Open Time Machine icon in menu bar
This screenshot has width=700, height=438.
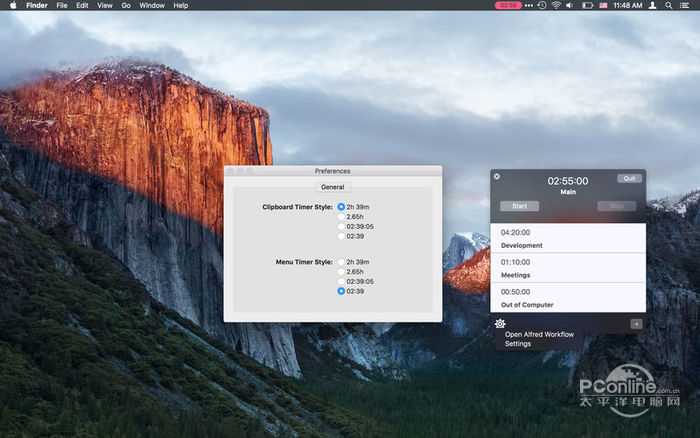coord(541,5)
